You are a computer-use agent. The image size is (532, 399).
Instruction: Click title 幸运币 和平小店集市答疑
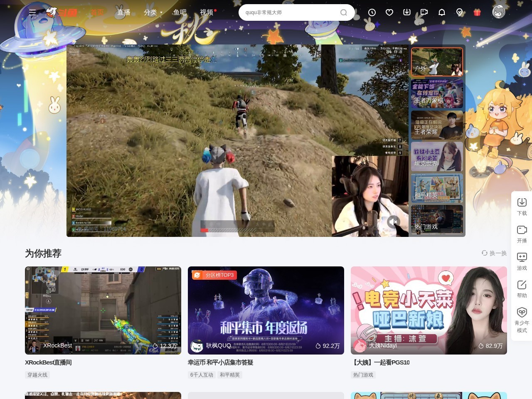point(220,362)
